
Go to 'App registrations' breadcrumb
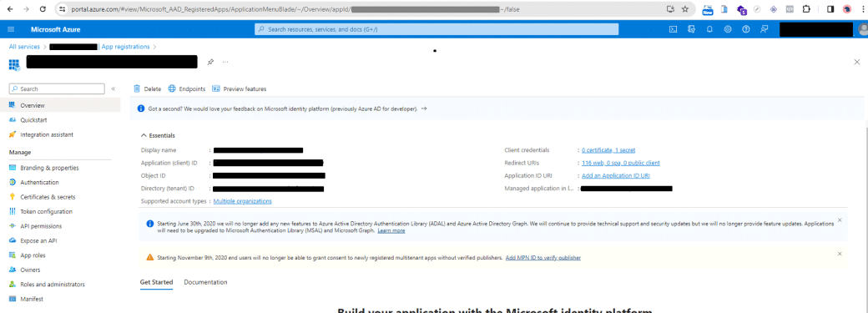click(x=126, y=47)
